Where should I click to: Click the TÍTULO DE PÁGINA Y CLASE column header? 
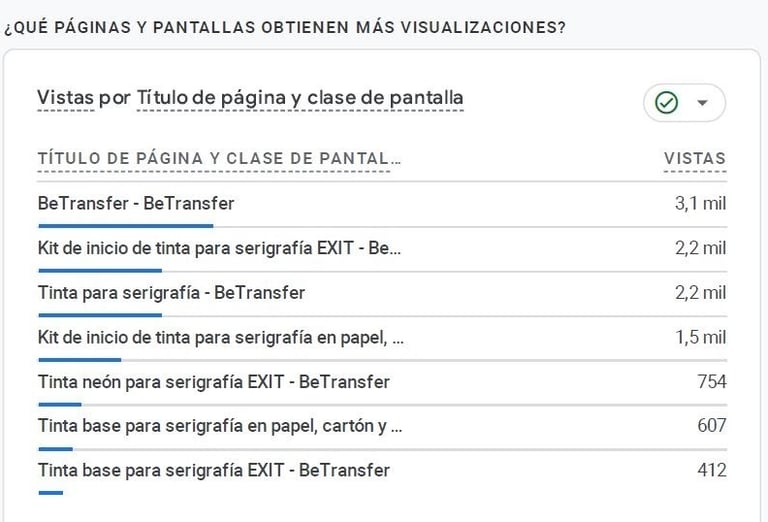219,158
